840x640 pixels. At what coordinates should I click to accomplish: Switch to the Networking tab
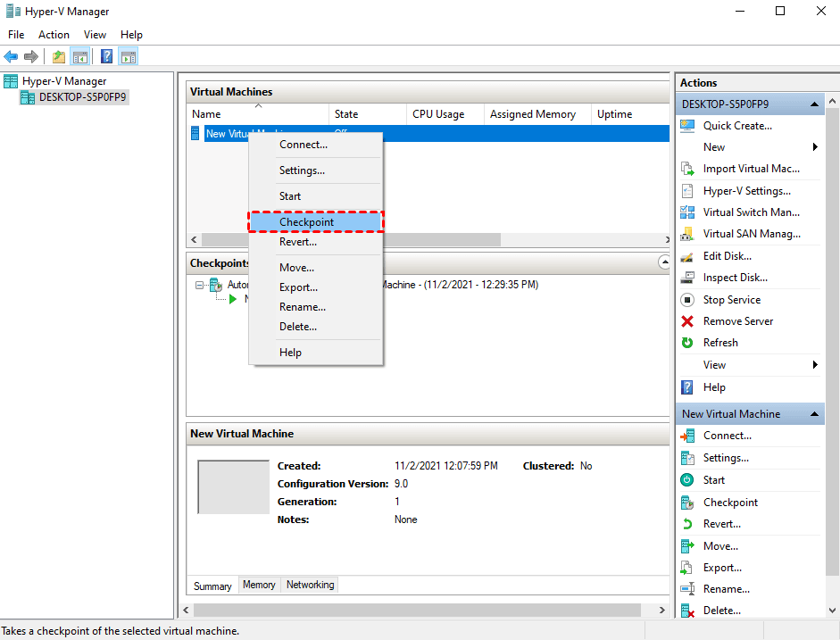pyautogui.click(x=310, y=586)
